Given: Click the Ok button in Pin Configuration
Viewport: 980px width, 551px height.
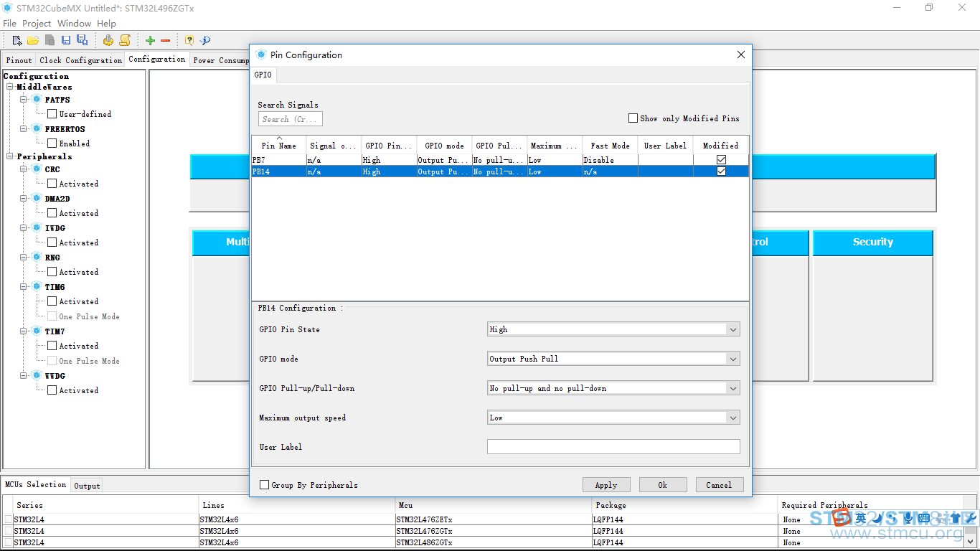Looking at the screenshot, I should 663,485.
